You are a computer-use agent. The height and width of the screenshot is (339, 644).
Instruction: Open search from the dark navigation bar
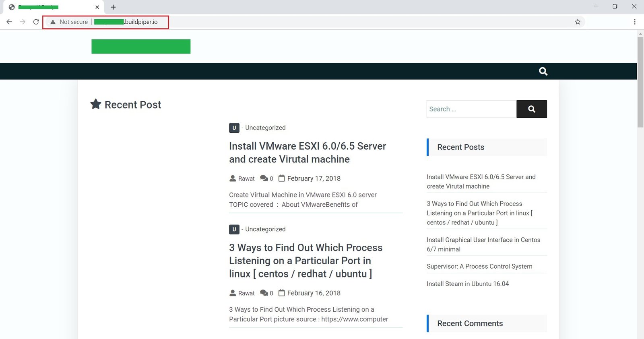tap(543, 71)
